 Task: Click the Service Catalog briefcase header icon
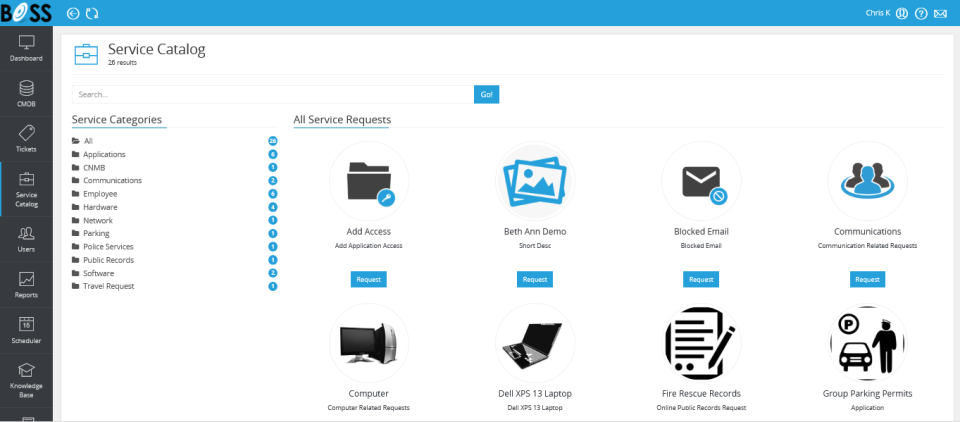[86, 54]
